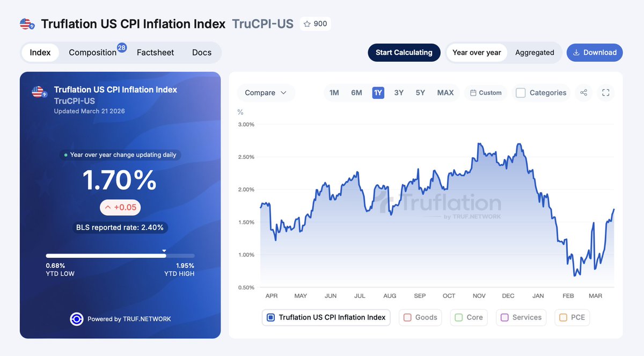Switch to the Composition tab

93,53
